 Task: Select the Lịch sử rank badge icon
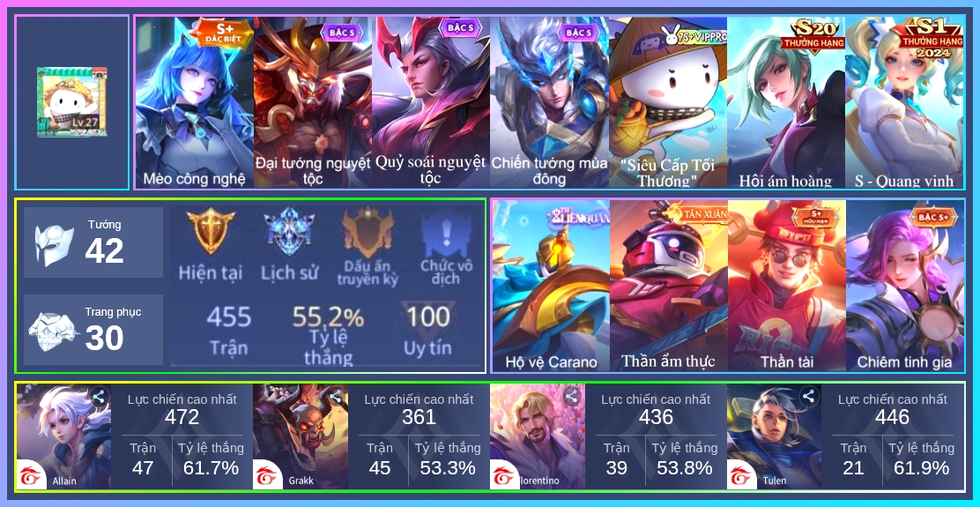tap(289, 231)
